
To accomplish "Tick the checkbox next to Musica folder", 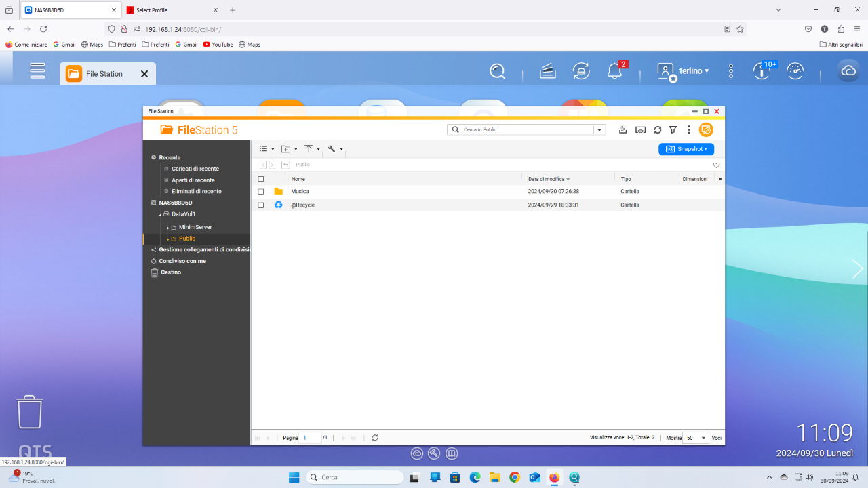I will [261, 192].
